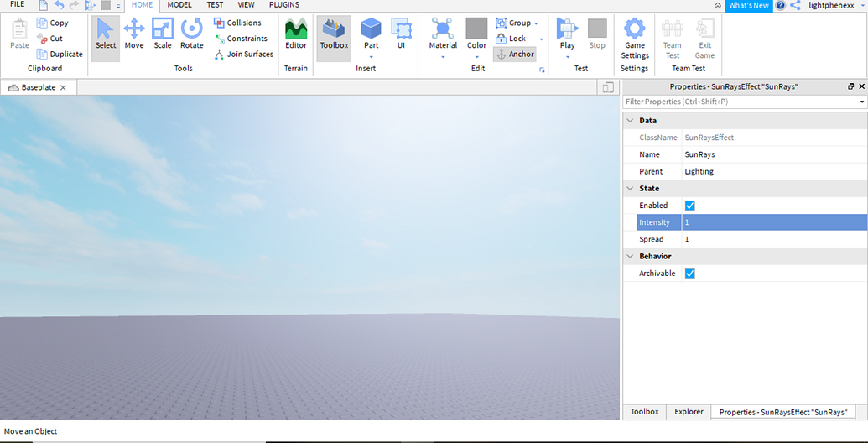The image size is (868, 443).
Task: Open the Lock dropdown arrow
Action: pyautogui.click(x=541, y=39)
